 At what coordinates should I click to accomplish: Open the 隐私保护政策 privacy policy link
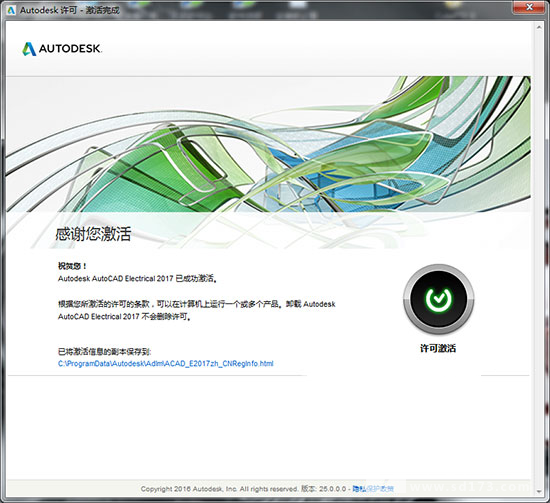click(x=373, y=489)
